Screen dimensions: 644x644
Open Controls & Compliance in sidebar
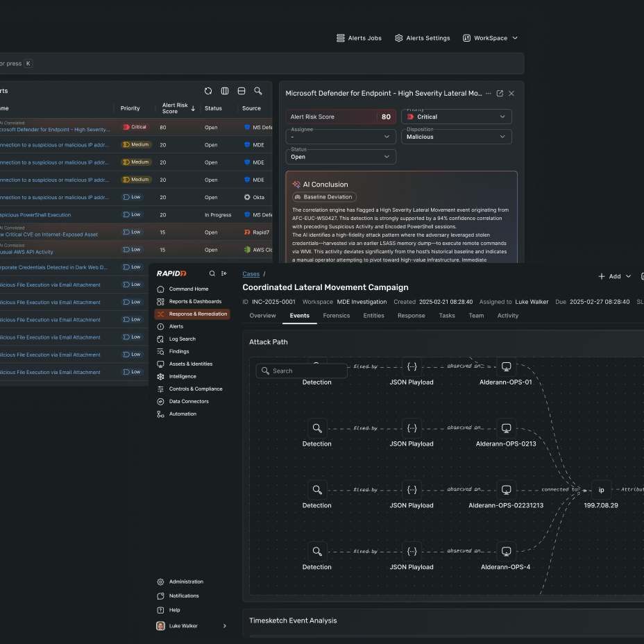(x=192, y=389)
